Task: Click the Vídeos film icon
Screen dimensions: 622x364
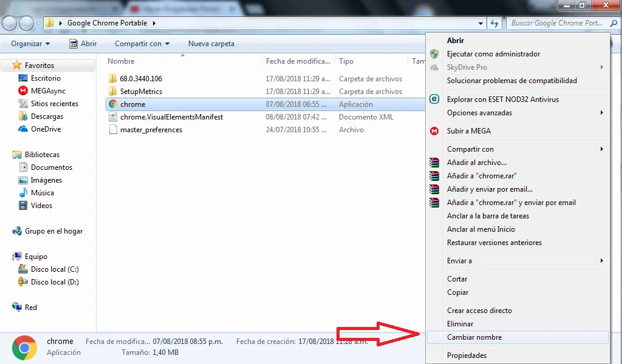Action: (x=23, y=205)
